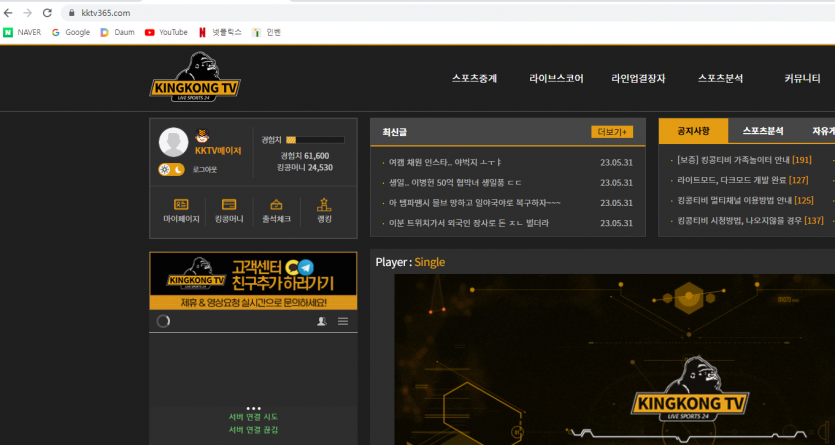Open the 킹콩머니 card icon

click(229, 205)
